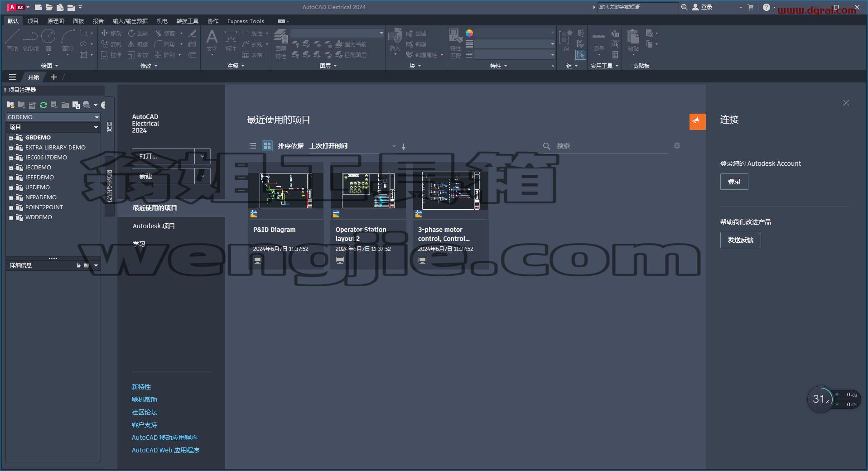Open the 联机帮助 link
Screen dimensions: 868x471
coord(145,399)
